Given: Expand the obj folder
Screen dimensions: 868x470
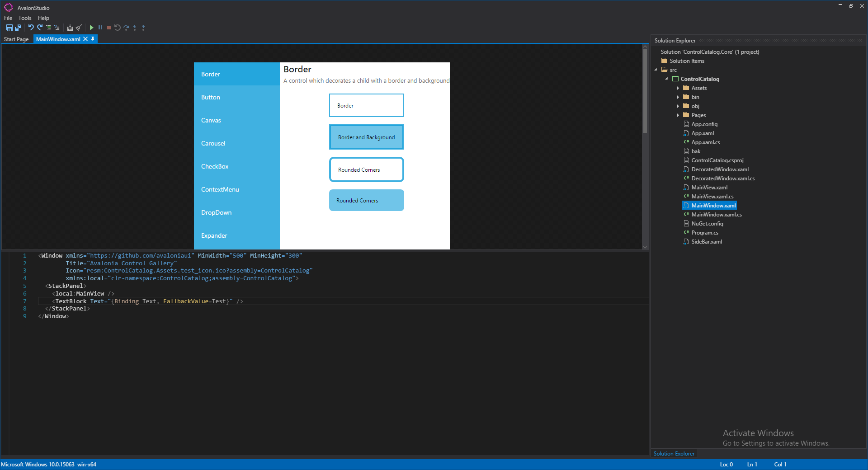Looking at the screenshot, I should (x=678, y=106).
